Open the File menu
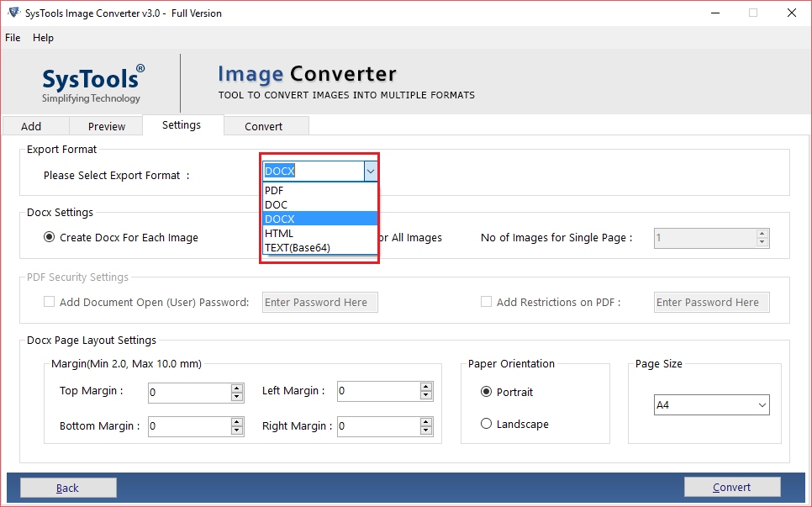The image size is (812, 507). [x=13, y=38]
